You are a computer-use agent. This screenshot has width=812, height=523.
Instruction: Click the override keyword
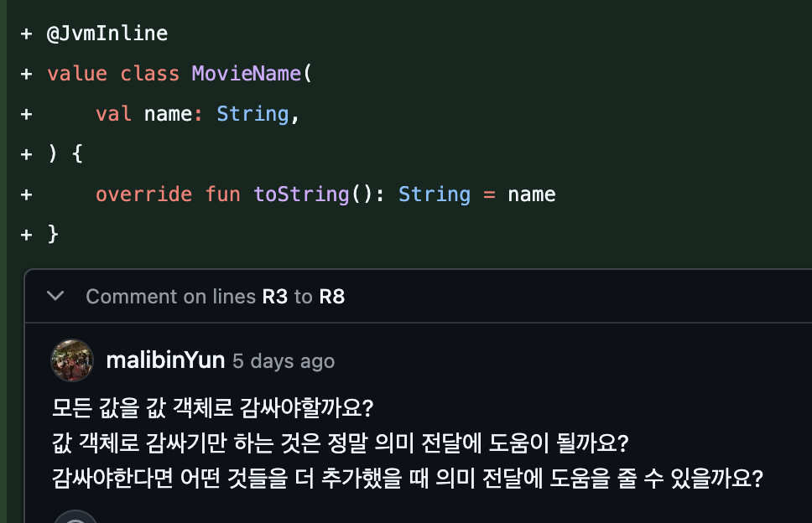click(144, 194)
